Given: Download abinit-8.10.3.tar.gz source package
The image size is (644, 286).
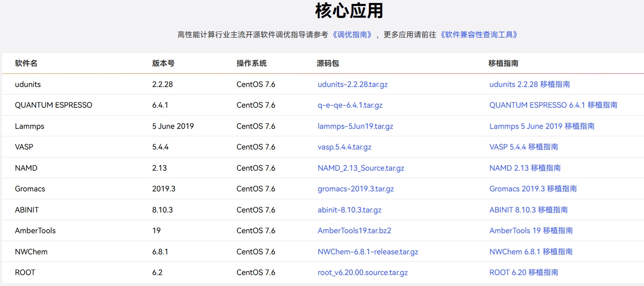Looking at the screenshot, I should tap(350, 210).
